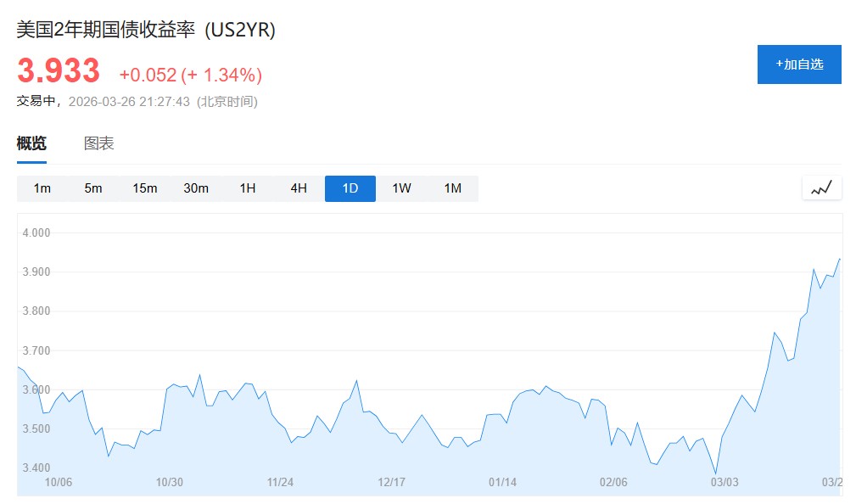Switch to the 4H interval
856x504 pixels.
[x=299, y=188]
